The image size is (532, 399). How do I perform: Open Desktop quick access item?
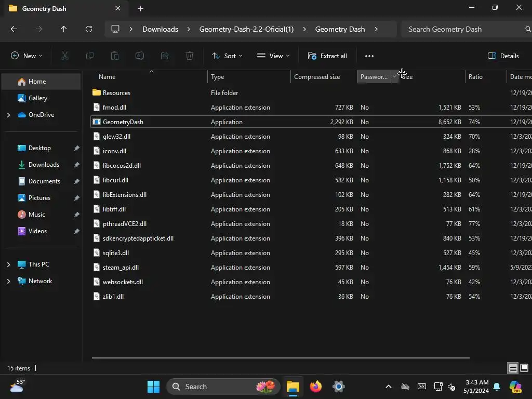click(x=41, y=148)
